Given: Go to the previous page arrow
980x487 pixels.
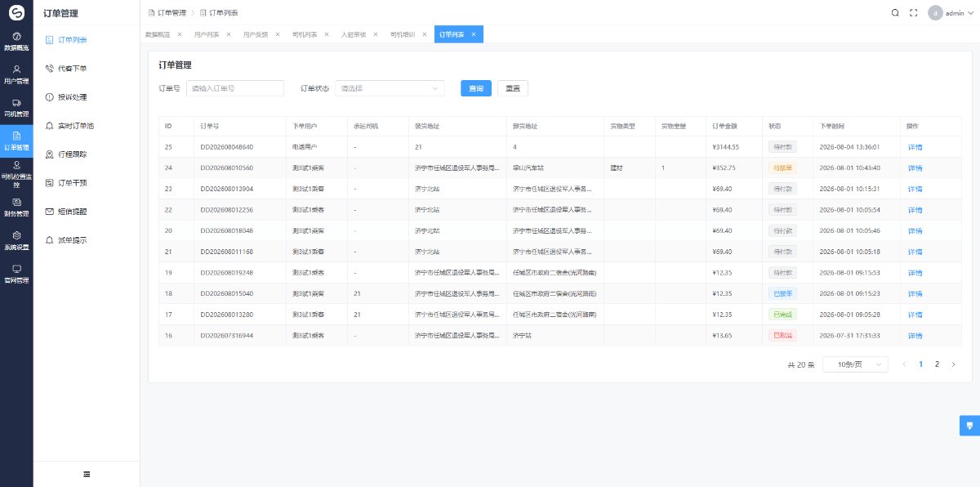Looking at the screenshot, I should click(x=904, y=364).
